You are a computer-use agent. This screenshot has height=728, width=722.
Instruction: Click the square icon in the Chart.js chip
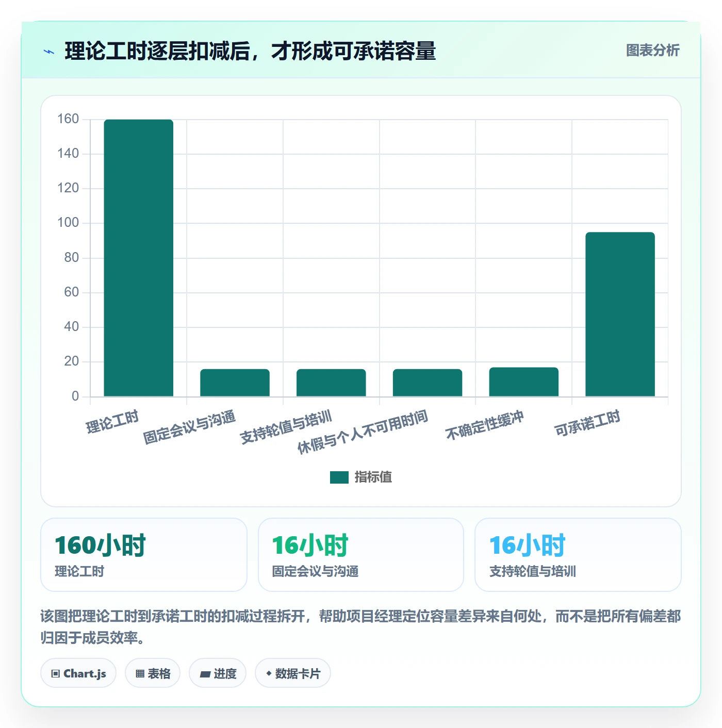point(56,674)
